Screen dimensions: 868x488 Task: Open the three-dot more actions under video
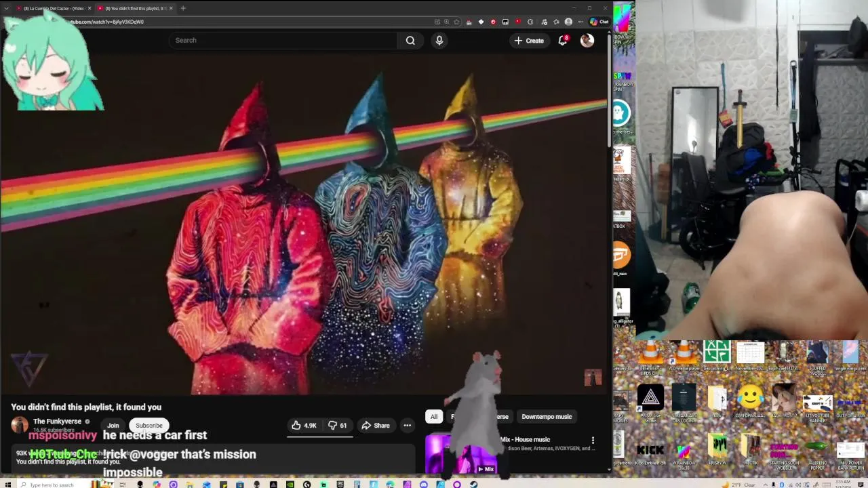coord(408,426)
